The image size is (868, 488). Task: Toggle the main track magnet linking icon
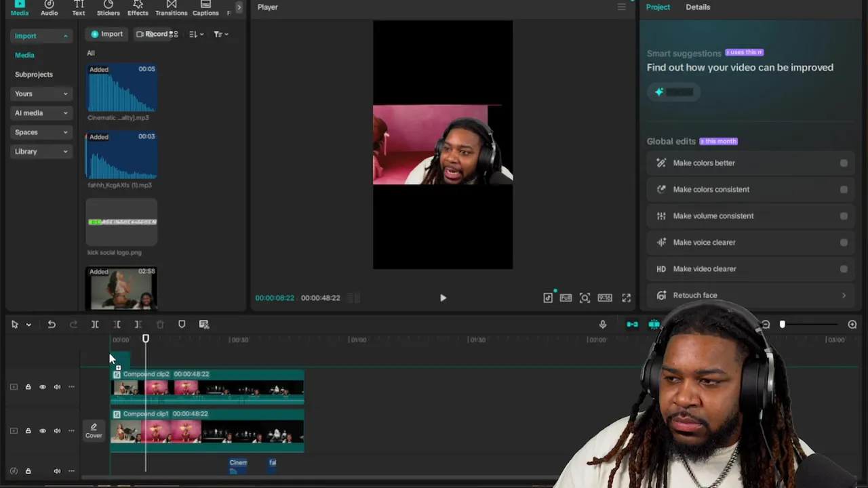[x=632, y=325]
